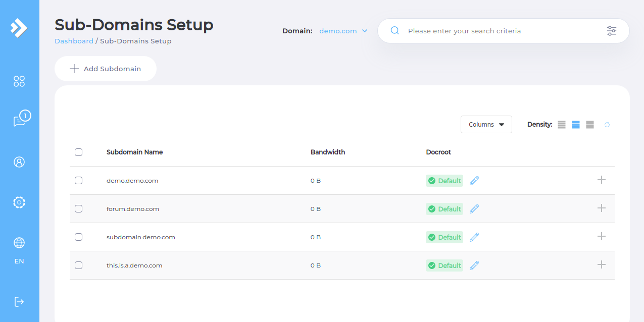Viewport: 644px width, 322px height.
Task: Click 0 B bandwidth for this.is.a.demo.com
Action: pos(316,265)
